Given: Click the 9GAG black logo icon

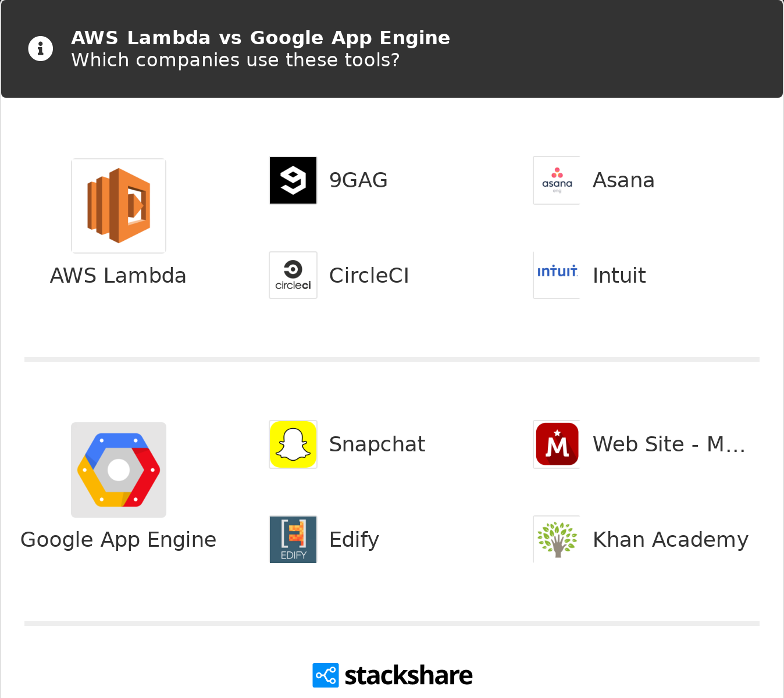Looking at the screenshot, I should coord(293,180).
